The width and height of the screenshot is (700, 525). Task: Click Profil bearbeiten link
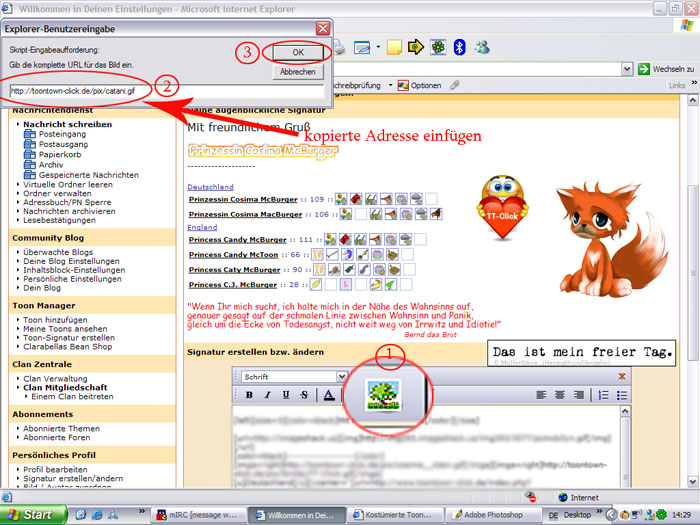[55, 470]
